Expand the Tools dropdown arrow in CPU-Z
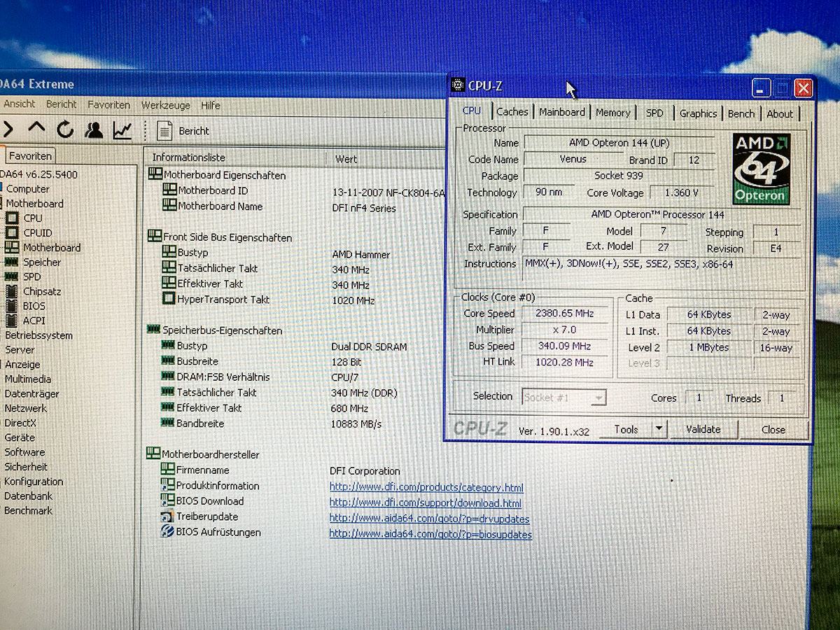 (x=659, y=429)
